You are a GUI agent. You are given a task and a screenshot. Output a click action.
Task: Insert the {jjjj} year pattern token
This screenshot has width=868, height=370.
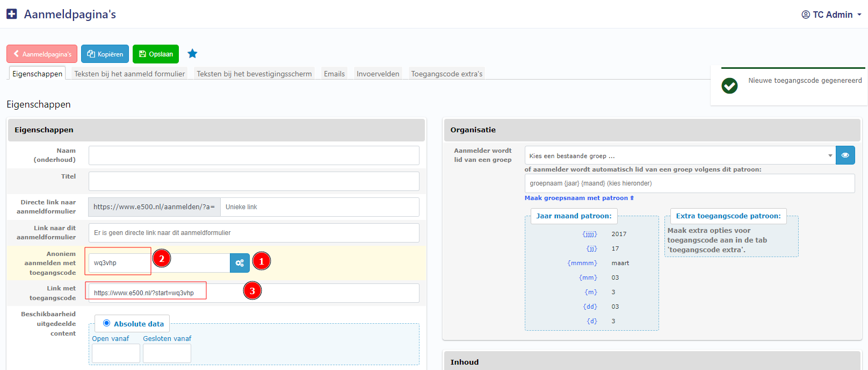pyautogui.click(x=589, y=234)
